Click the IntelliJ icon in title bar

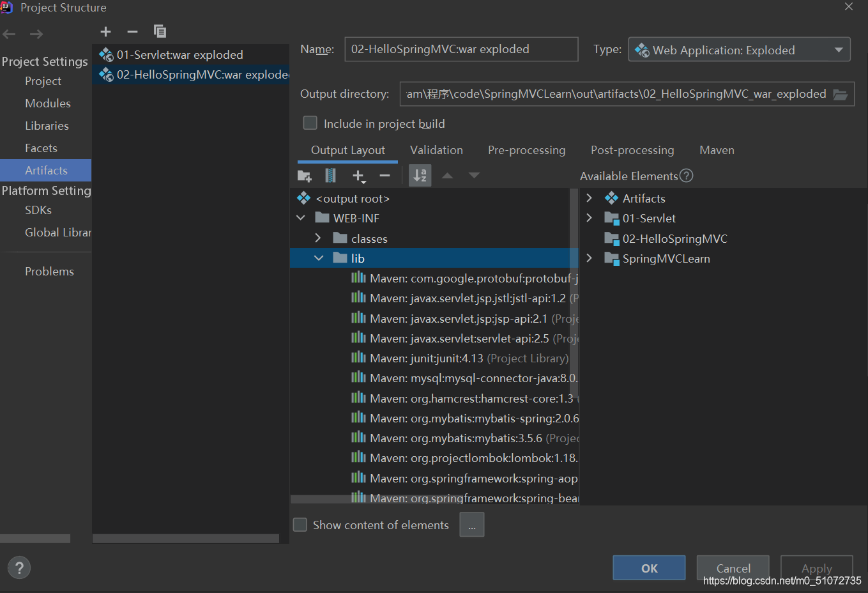[x=6, y=7]
